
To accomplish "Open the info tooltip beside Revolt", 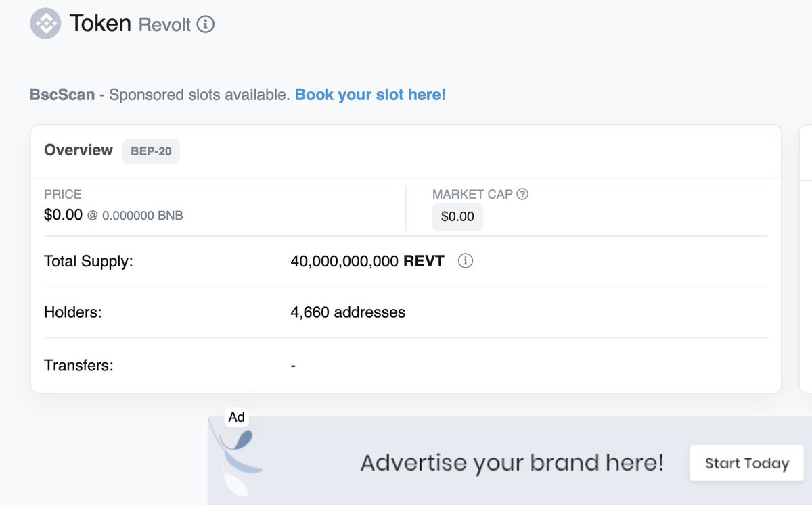I will 206,24.
